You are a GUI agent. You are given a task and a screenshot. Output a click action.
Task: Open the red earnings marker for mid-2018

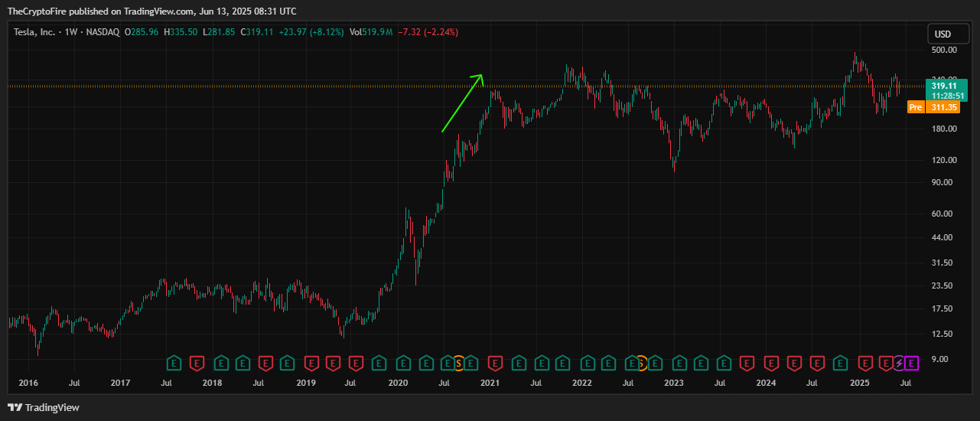click(265, 363)
